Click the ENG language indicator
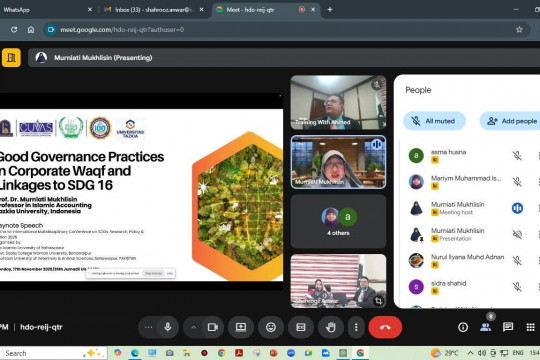Screen dimensions: 540x360 tap(518, 353)
